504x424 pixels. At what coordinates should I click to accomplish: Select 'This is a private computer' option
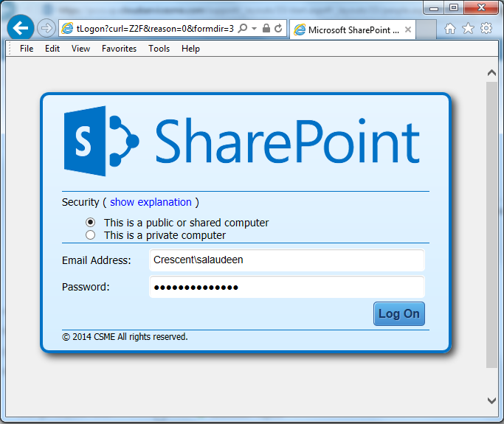pos(90,235)
